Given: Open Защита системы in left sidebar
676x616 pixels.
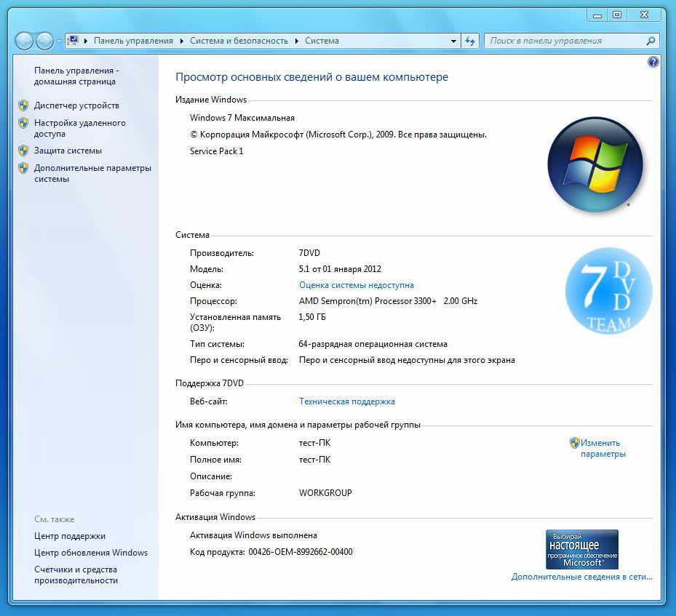Looking at the screenshot, I should 68,151.
